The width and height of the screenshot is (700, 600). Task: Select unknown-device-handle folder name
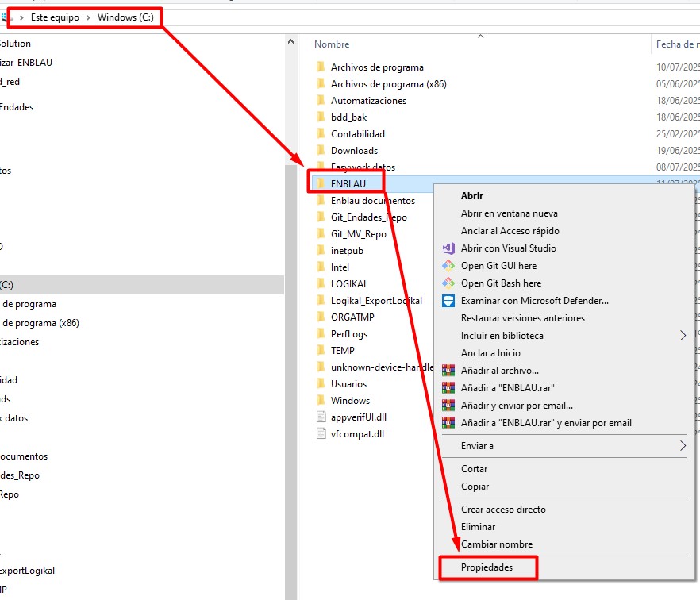click(383, 367)
